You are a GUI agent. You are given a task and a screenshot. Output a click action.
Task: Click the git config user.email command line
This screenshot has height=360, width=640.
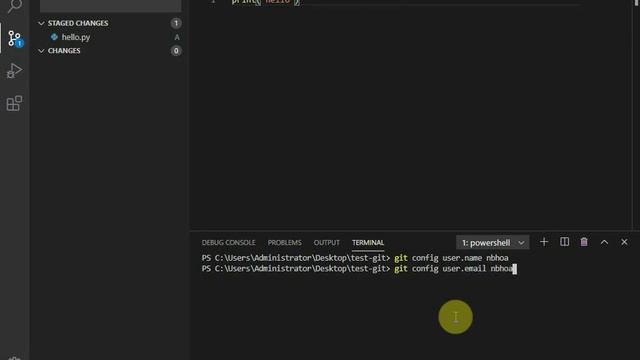(359, 269)
